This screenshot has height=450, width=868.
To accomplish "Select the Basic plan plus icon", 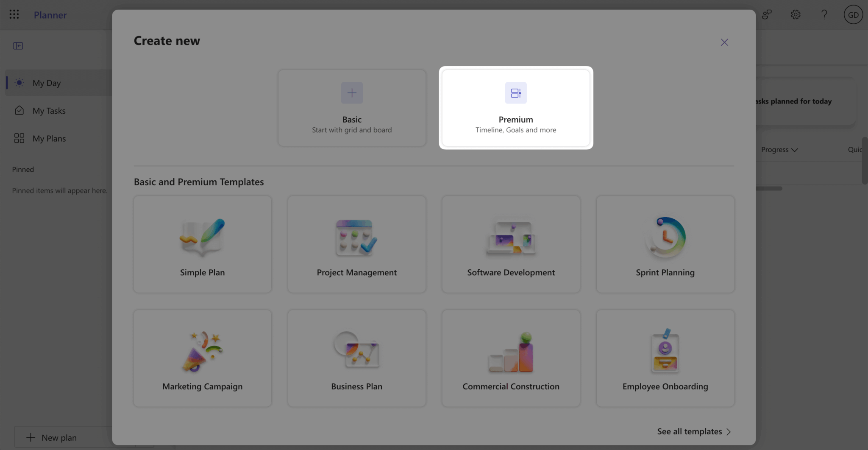I will pos(352,93).
